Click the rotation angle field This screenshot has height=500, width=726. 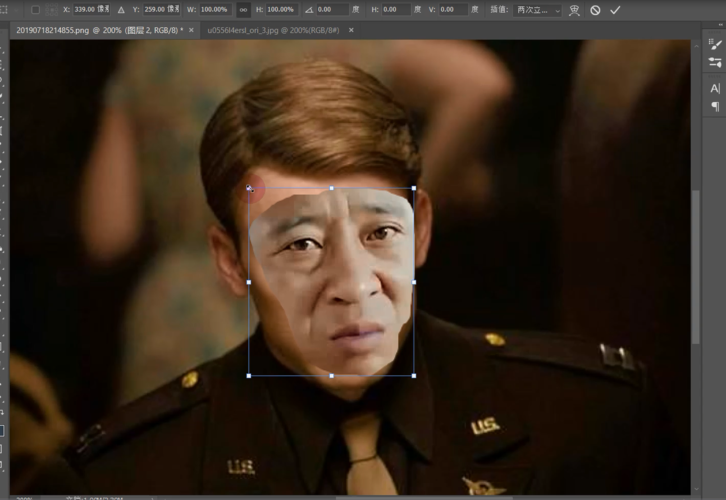tap(332, 10)
